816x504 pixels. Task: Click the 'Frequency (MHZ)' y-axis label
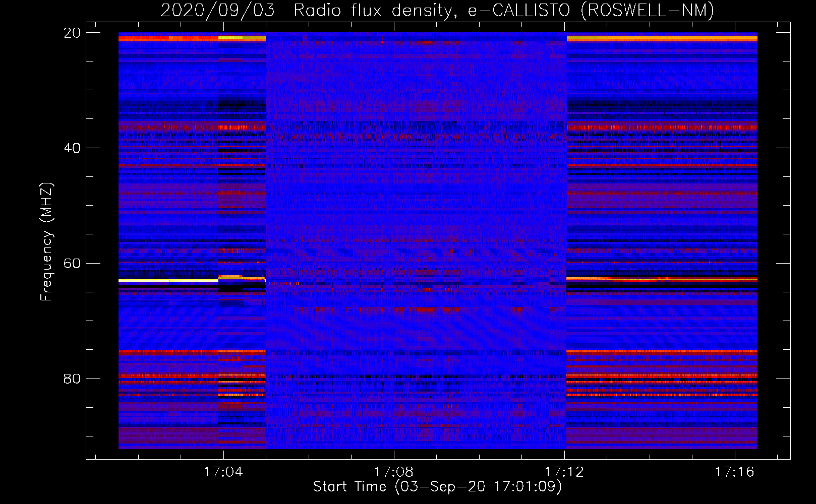click(x=46, y=242)
